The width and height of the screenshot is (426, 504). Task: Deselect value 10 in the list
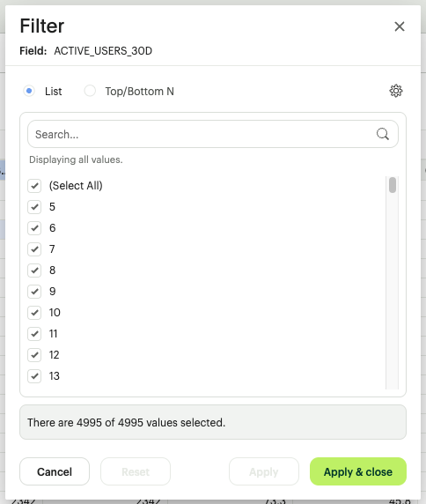point(34,313)
